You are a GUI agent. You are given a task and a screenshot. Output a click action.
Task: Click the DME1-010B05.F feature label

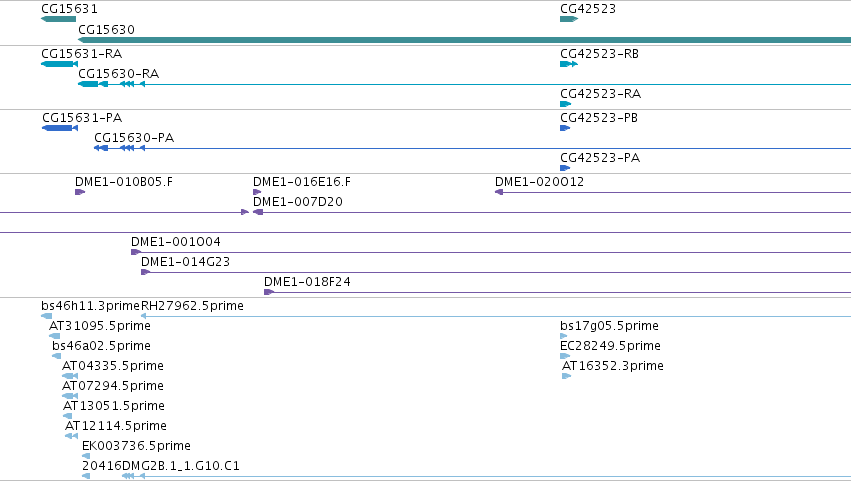click(124, 182)
